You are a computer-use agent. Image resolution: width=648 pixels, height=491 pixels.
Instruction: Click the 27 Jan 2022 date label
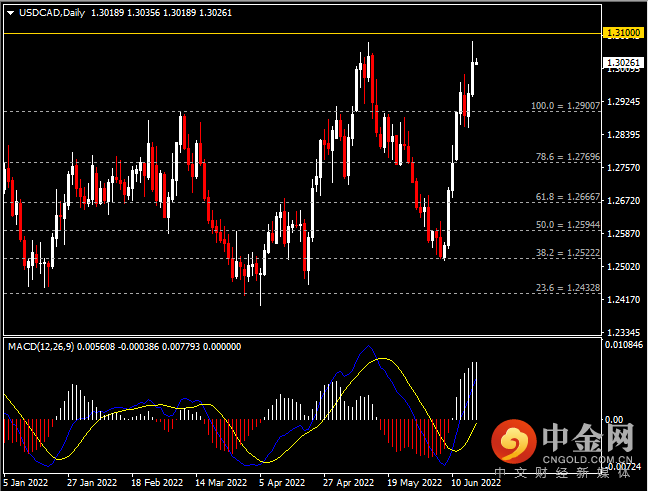point(92,482)
